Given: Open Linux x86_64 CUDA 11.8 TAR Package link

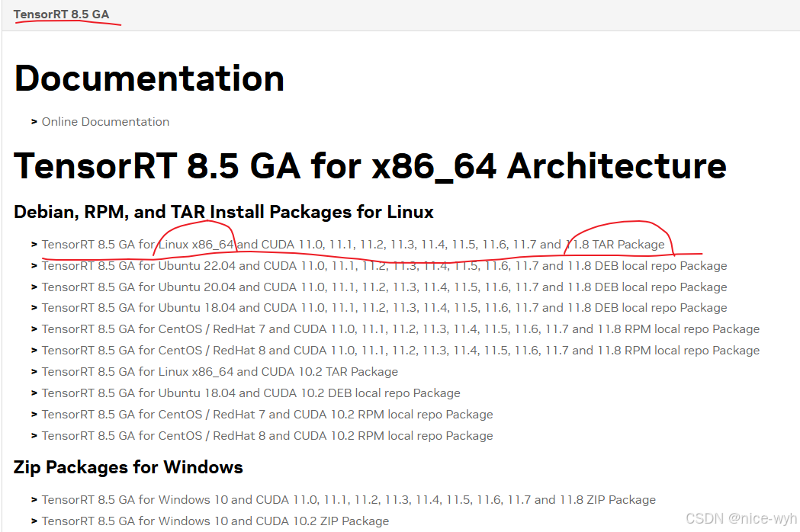Looking at the screenshot, I should coord(353,245).
